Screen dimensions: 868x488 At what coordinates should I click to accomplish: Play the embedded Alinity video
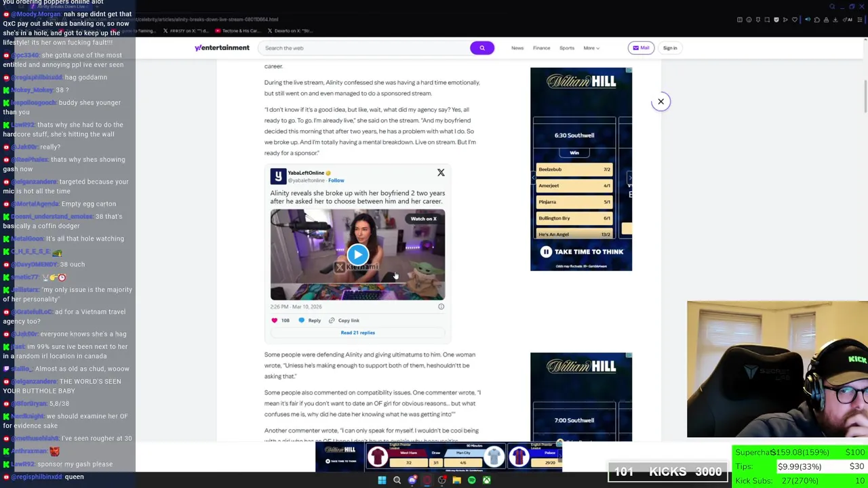tap(357, 254)
